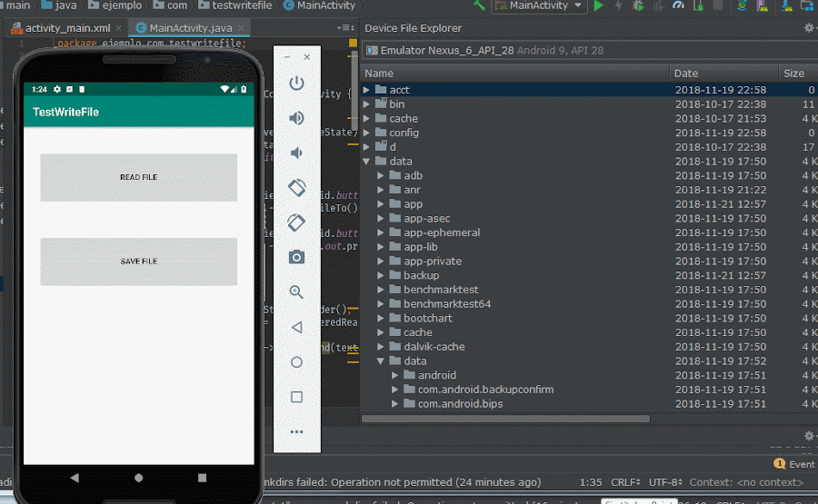Click phone navigation recents square

(202, 478)
